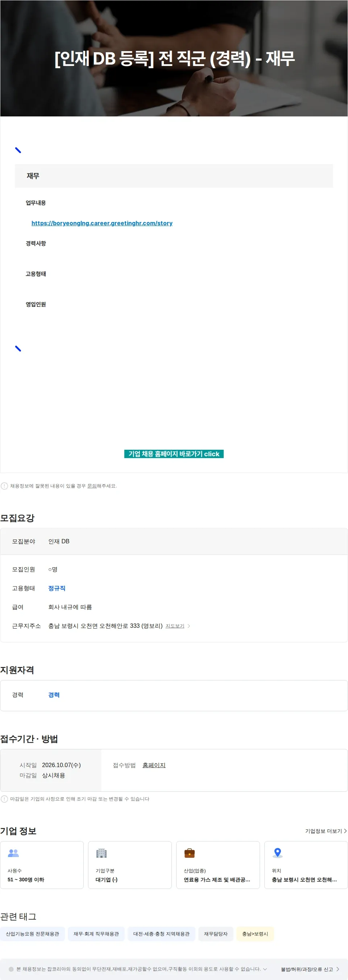The image size is (348, 980).
Task: Select the 산업기능요원 전문채용관 tag
Action: click(32, 934)
